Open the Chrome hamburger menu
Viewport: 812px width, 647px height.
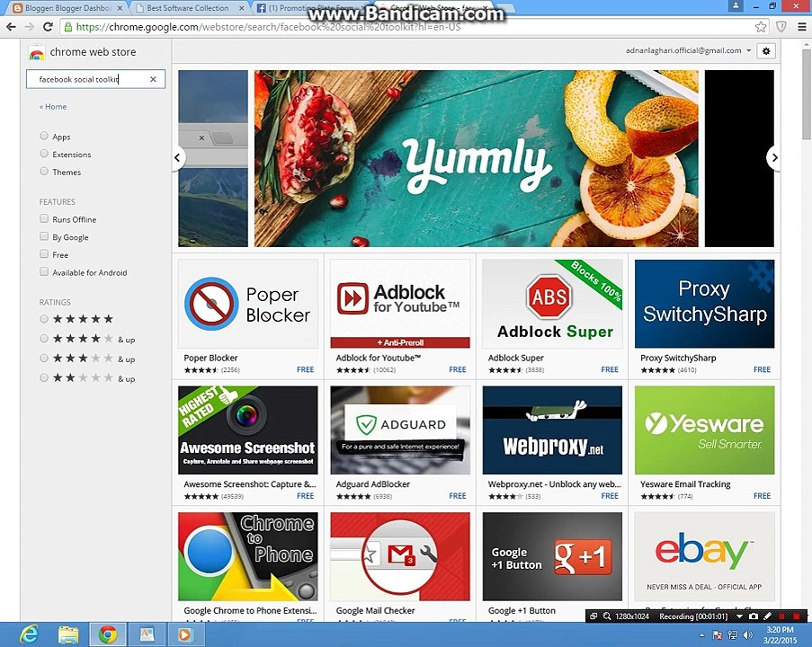[801, 27]
